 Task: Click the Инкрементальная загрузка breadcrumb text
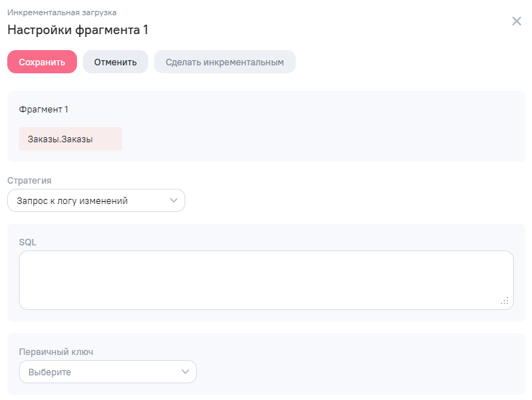tap(62, 13)
